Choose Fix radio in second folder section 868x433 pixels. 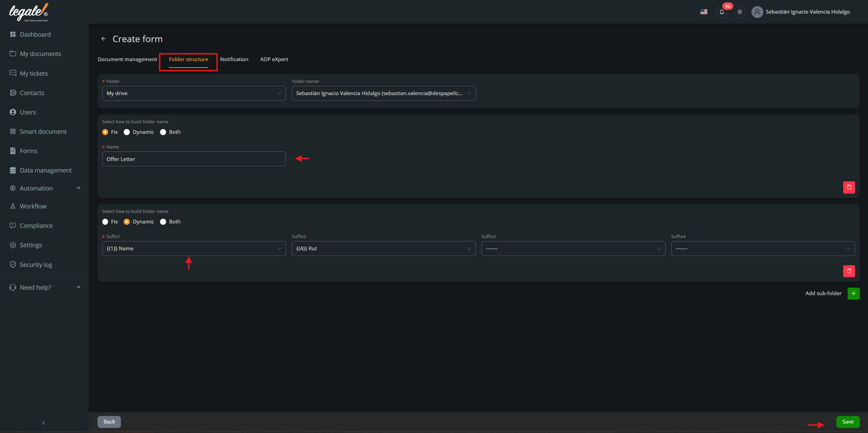point(105,222)
